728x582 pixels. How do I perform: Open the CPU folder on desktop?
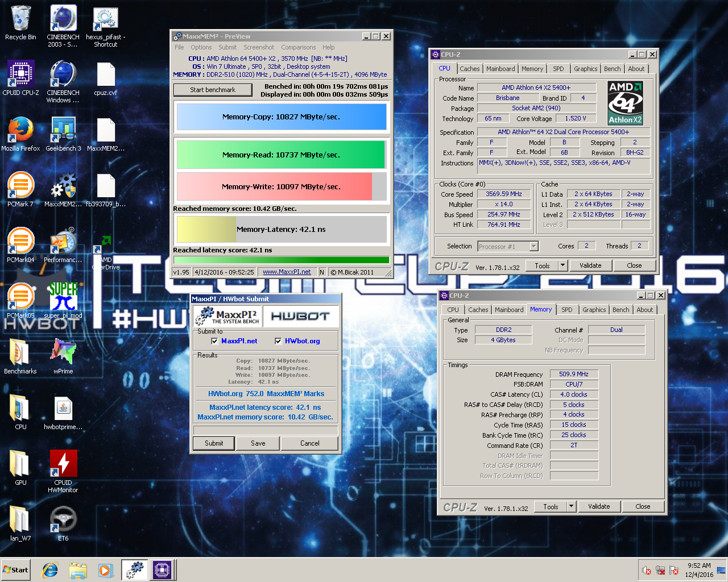20,412
